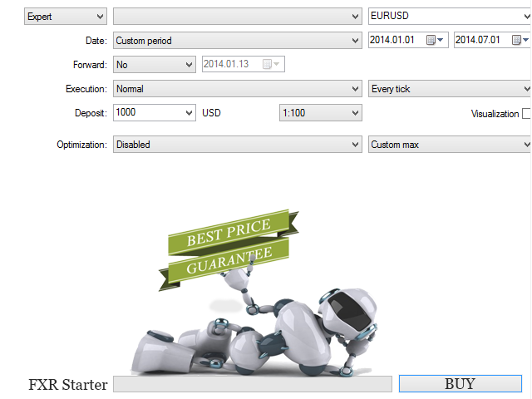Screen dimensions: 532x399
Task: Click the Visualization label text
Action: point(495,114)
